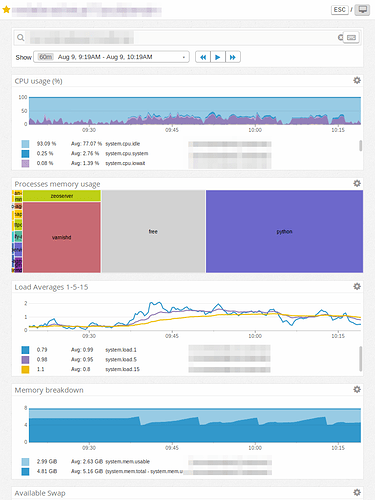Screen dimensions: 375x500
Task: Click system.cpu.idle light blue legend swatch
Action: pyautogui.click(x=25, y=144)
